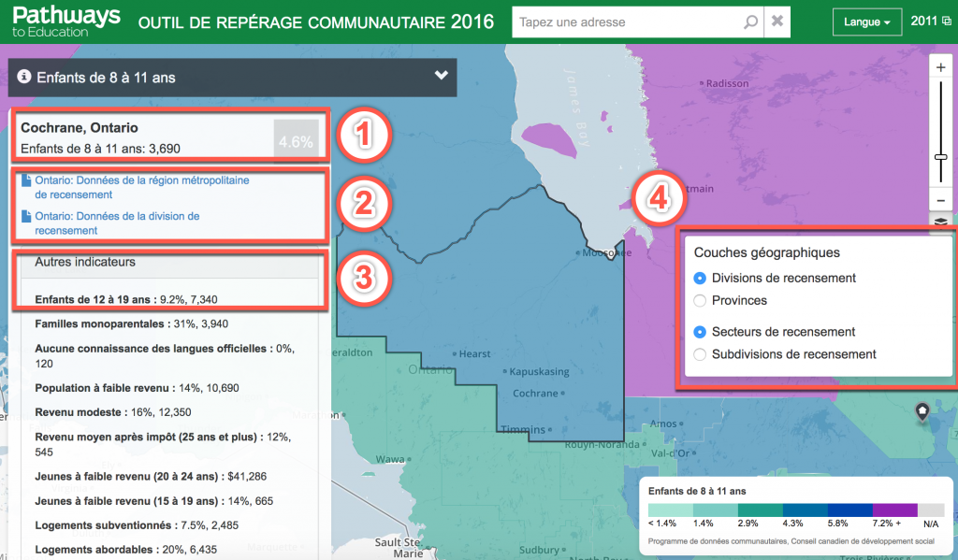Image resolution: width=958 pixels, height=560 pixels.
Task: Select Divisions de recensement radio
Action: click(x=700, y=279)
